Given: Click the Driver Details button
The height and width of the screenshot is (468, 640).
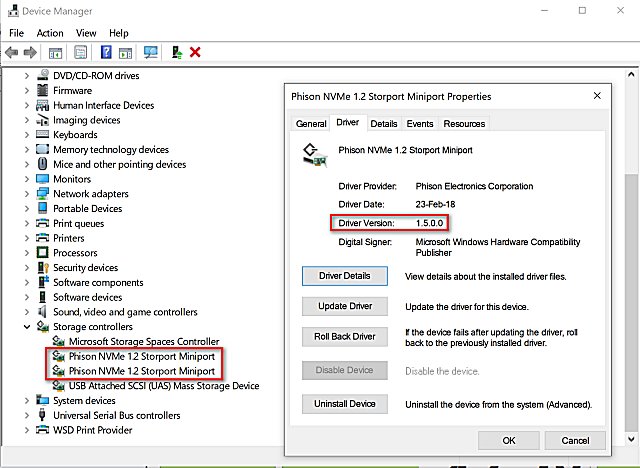Looking at the screenshot, I should 345,276.
